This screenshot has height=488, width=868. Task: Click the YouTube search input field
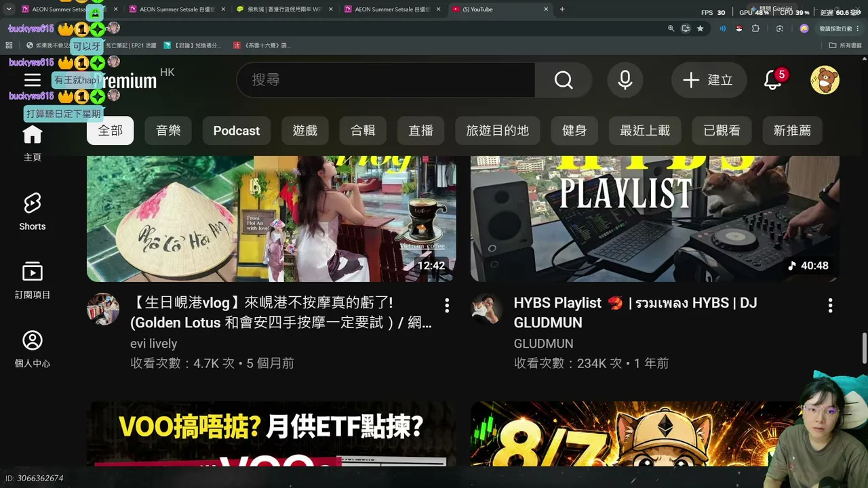click(x=386, y=80)
